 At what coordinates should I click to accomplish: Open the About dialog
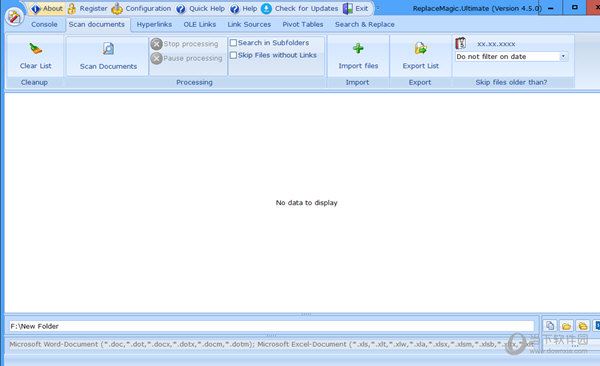click(47, 8)
